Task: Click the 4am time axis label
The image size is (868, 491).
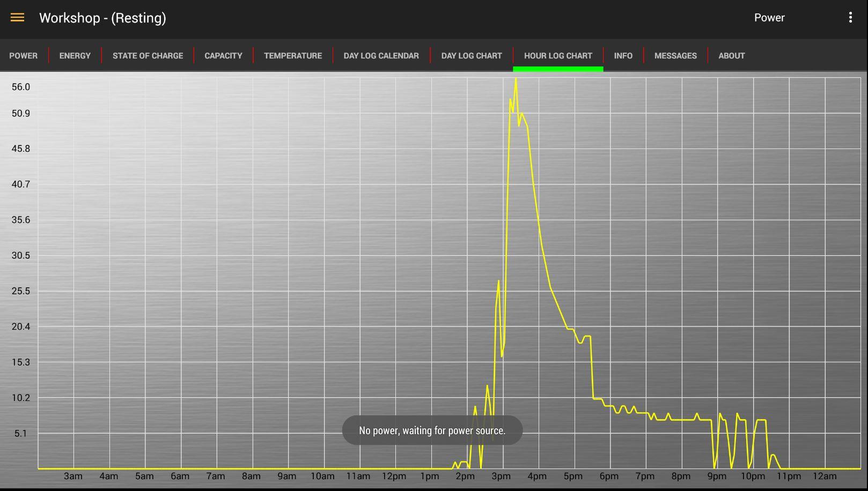Action: (109, 476)
